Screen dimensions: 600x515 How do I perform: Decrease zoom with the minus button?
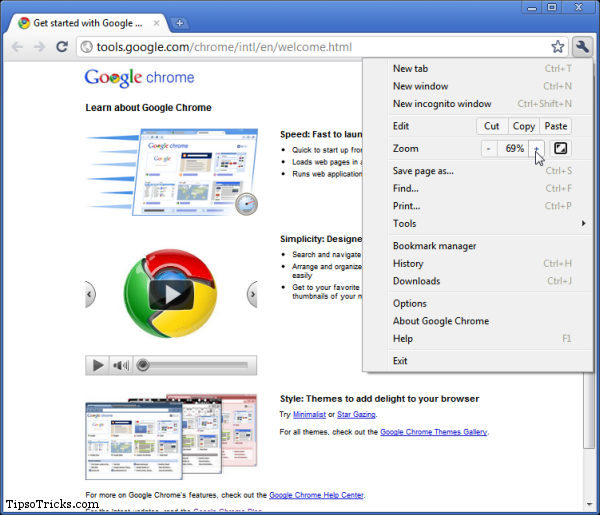tap(489, 148)
